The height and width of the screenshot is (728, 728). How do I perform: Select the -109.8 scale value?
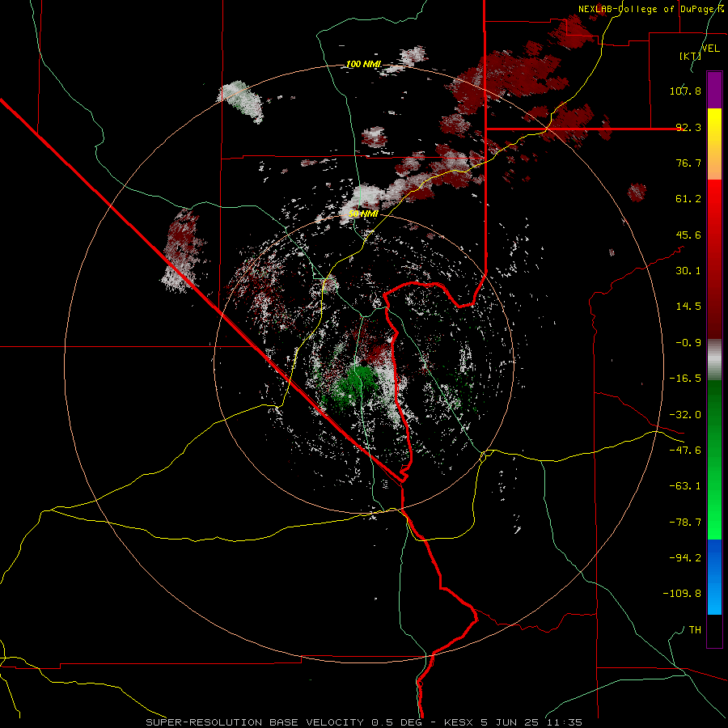coord(682,594)
